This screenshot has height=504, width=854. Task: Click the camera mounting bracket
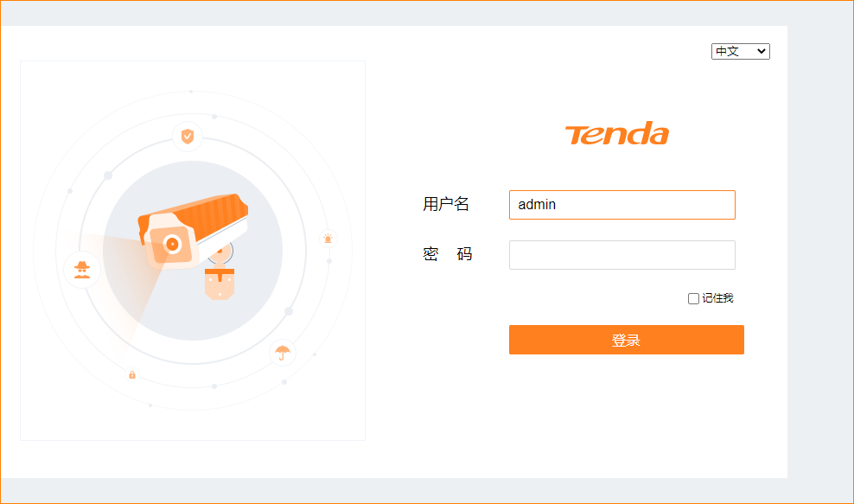[x=220, y=282]
